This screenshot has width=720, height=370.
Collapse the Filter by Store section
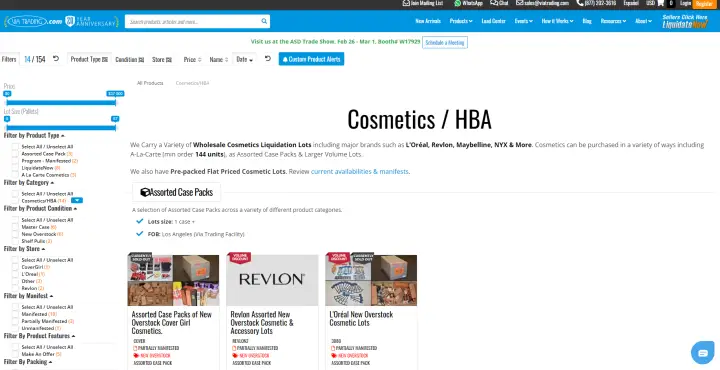tap(24, 248)
